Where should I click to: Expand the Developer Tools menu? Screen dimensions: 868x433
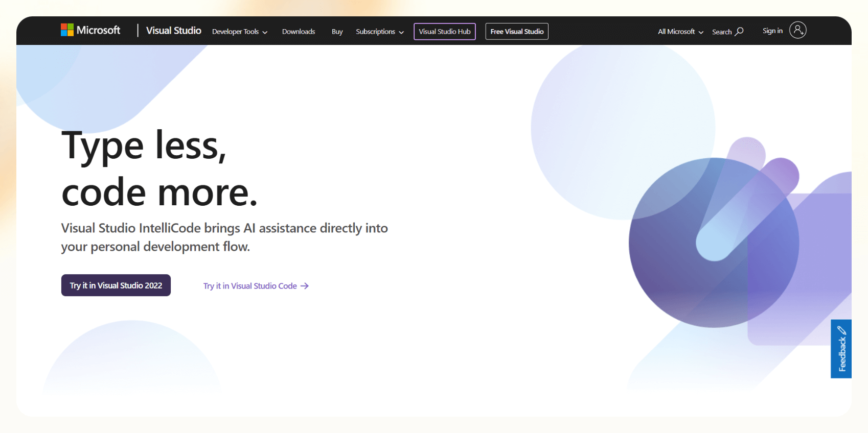pos(240,32)
